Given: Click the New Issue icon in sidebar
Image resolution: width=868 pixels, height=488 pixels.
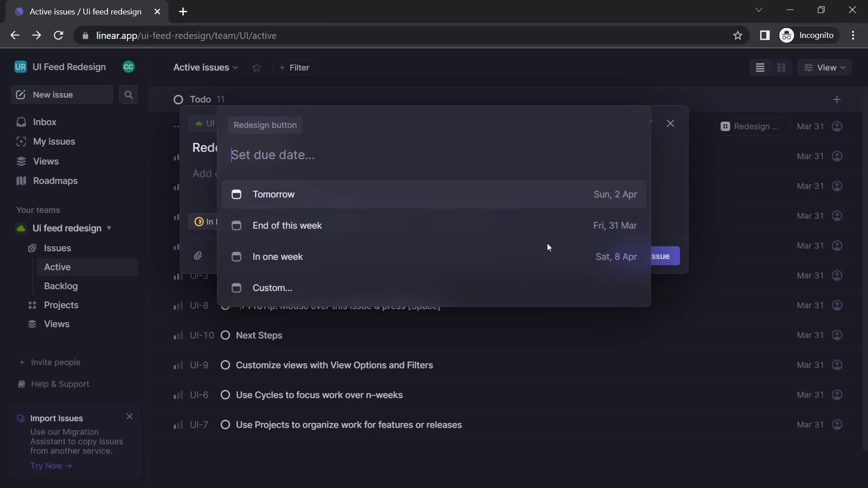Looking at the screenshot, I should [x=20, y=94].
